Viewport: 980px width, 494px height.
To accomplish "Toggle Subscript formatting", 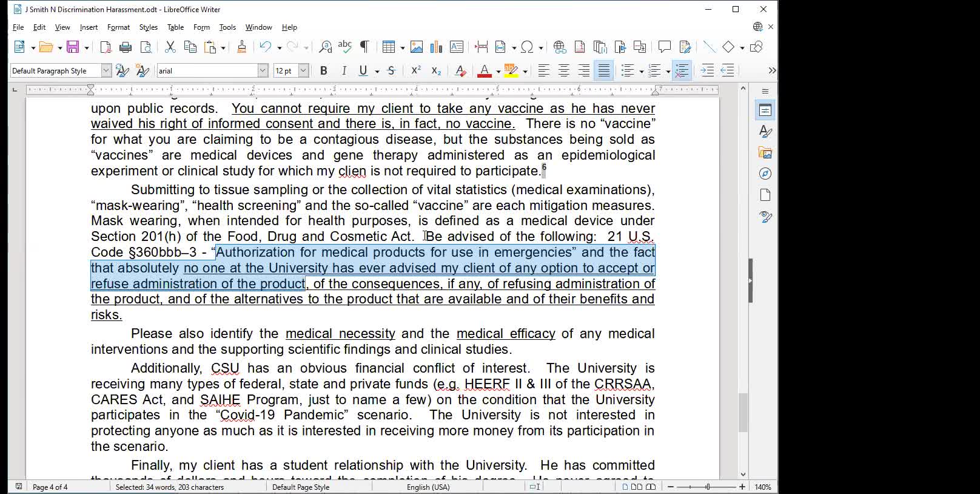I will point(436,71).
